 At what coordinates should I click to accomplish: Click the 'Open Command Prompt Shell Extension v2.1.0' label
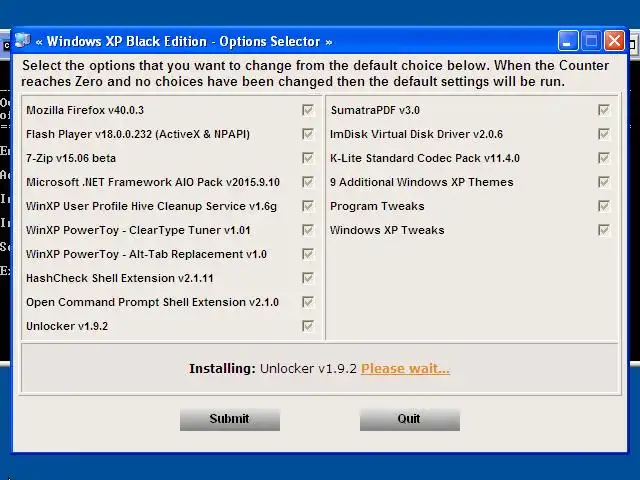point(153,302)
